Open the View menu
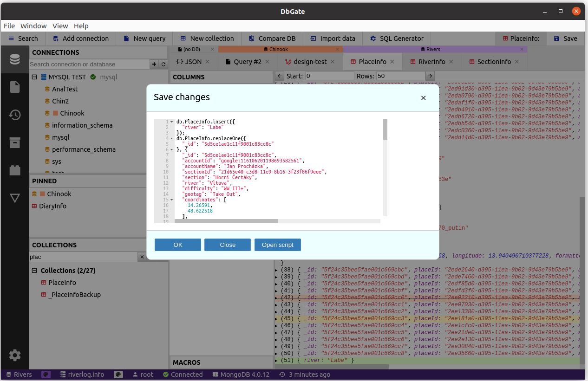The image size is (588, 381). coord(60,26)
